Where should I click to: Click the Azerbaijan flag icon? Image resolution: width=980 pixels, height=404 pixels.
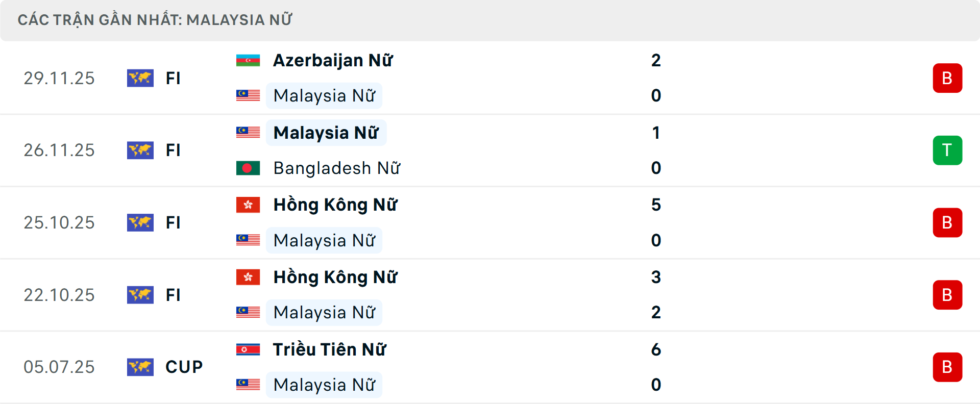pos(248,60)
